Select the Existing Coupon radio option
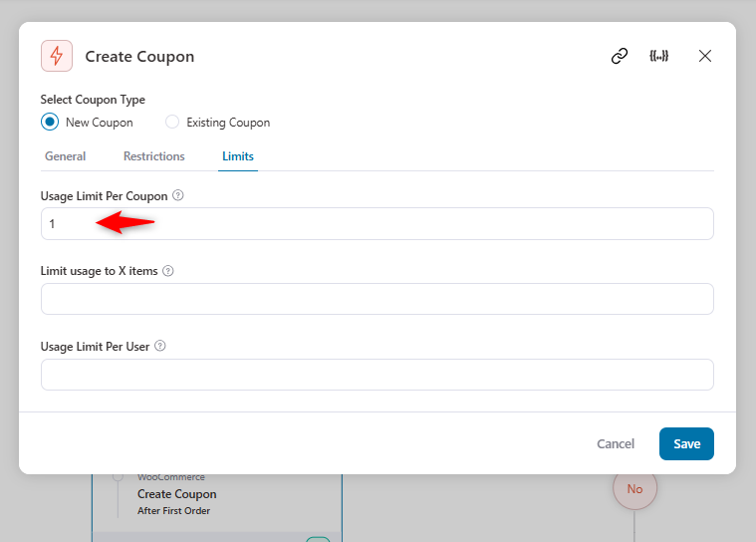This screenshot has width=756, height=542. 172,122
